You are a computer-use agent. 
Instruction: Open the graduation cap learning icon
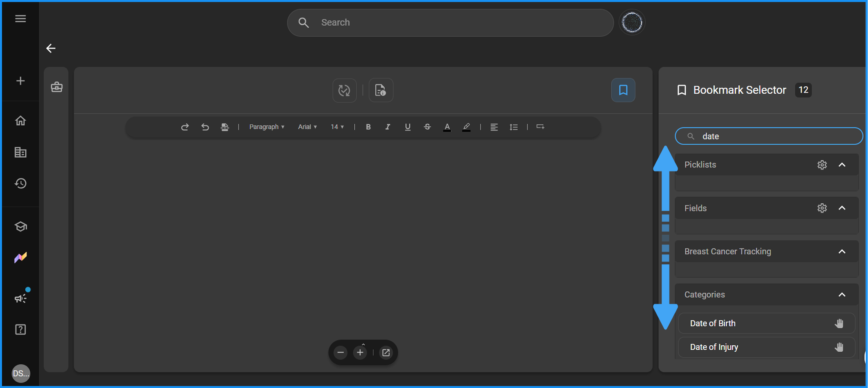(21, 226)
